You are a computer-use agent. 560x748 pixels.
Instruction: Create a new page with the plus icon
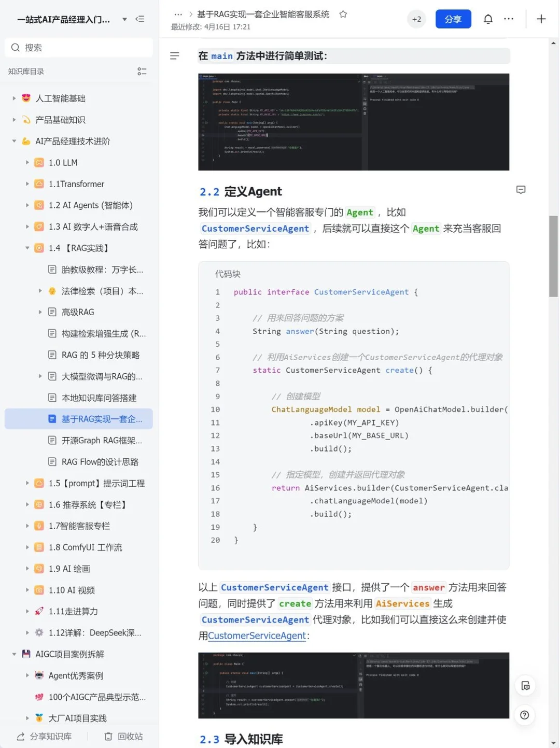(x=541, y=19)
